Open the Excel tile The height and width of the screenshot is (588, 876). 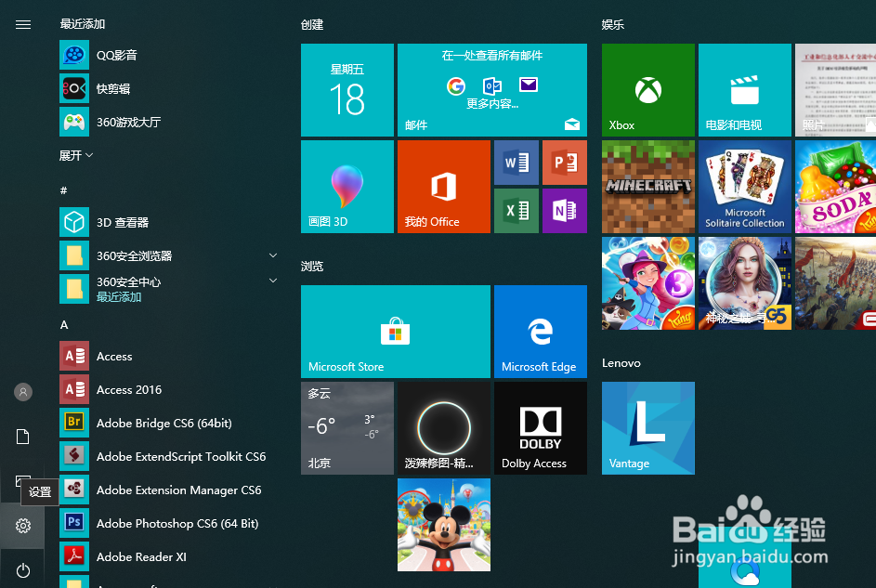pos(516,211)
